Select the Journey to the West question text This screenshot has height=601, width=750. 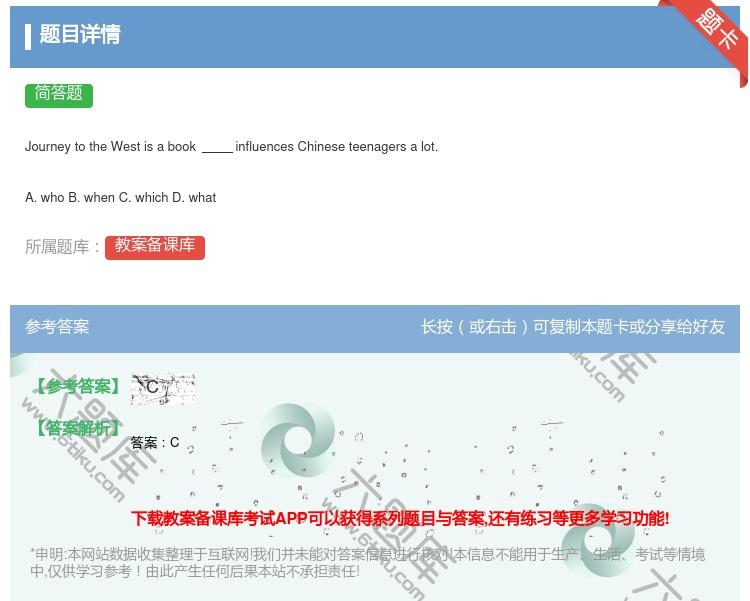tap(231, 146)
